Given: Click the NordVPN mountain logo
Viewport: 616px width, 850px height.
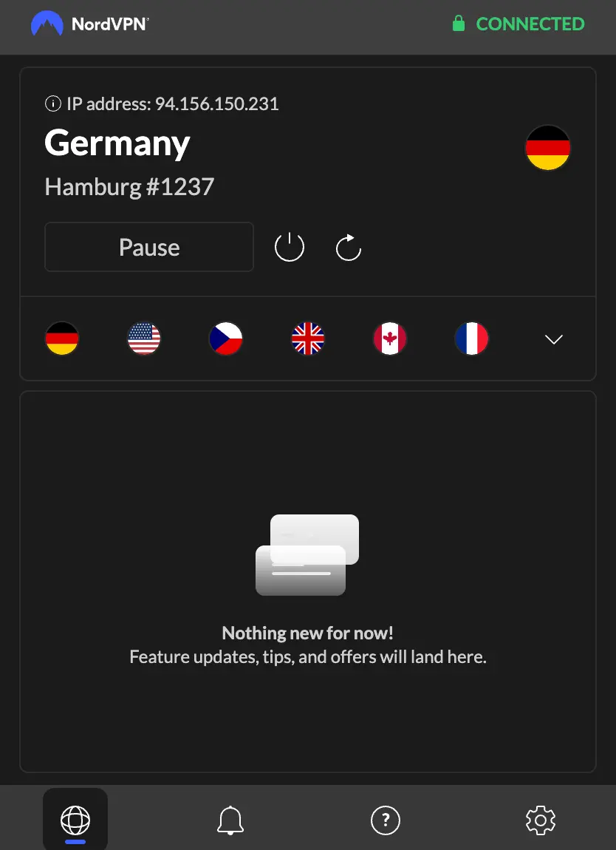Looking at the screenshot, I should point(47,24).
